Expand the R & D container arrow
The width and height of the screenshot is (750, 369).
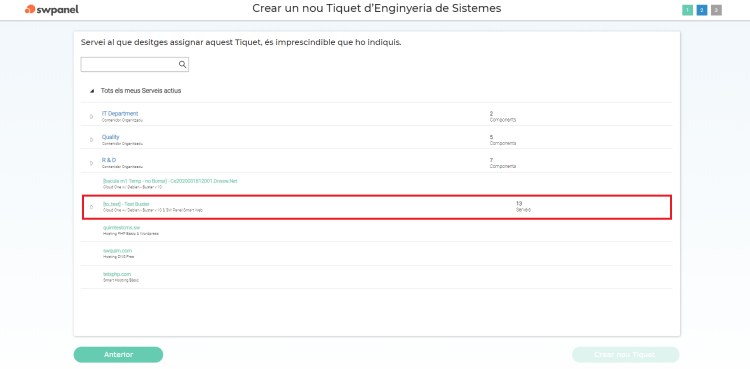[91, 163]
